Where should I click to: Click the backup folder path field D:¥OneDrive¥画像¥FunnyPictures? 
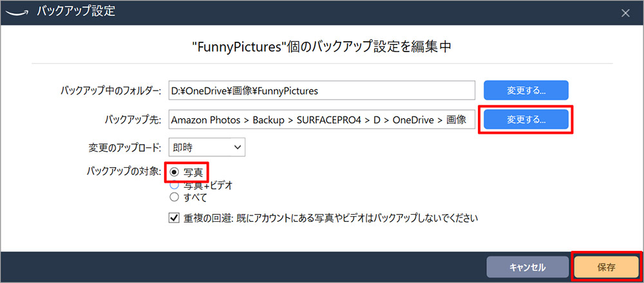(322, 91)
